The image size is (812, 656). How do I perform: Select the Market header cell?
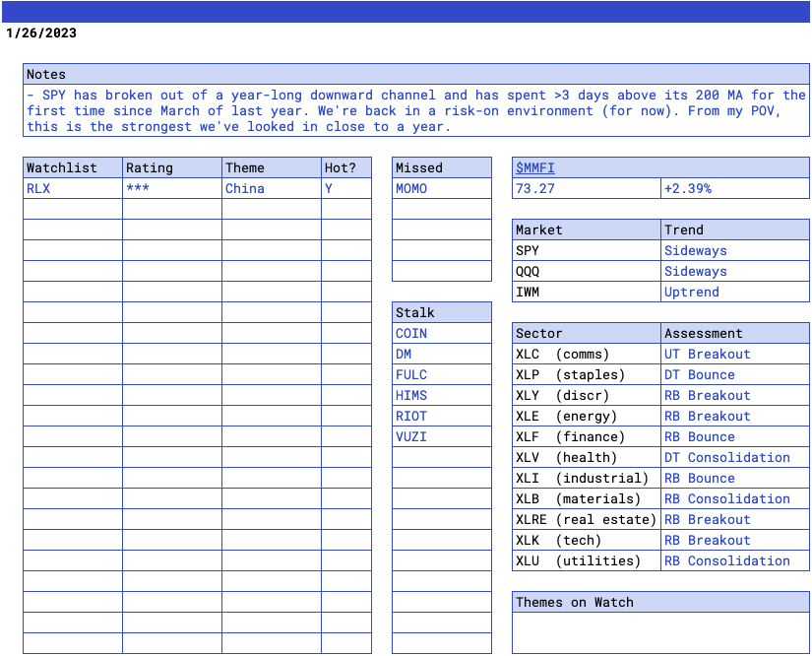(587, 230)
